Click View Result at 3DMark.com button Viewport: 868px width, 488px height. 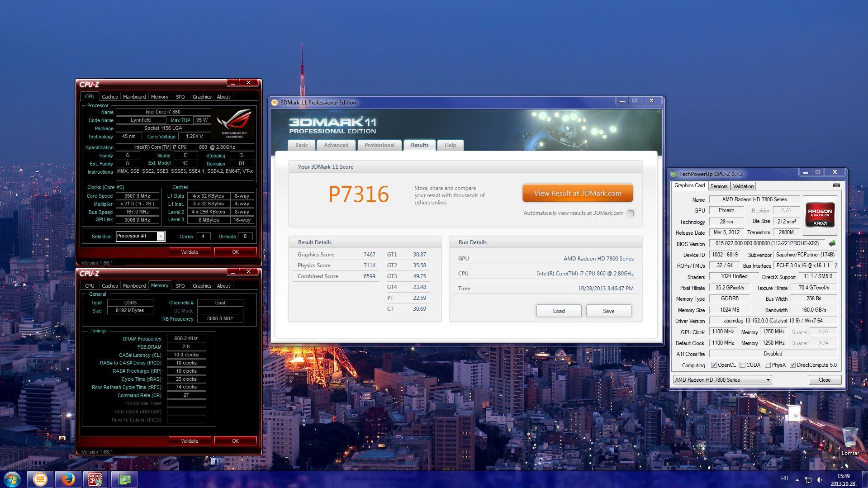click(578, 193)
